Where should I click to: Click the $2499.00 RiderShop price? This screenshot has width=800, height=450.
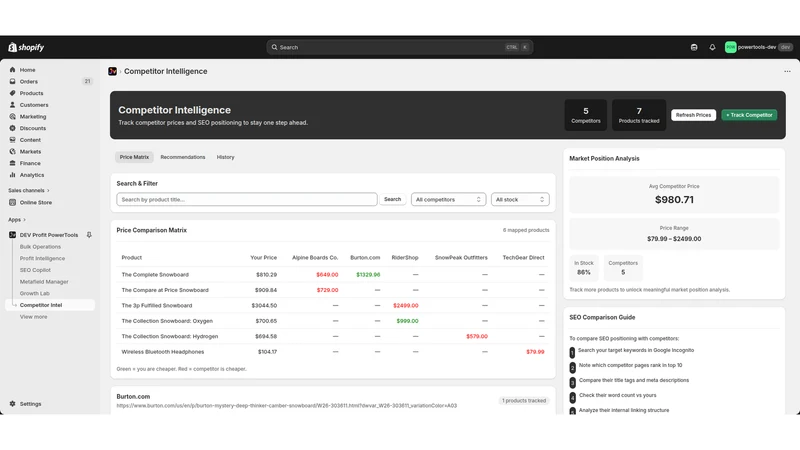(x=406, y=306)
